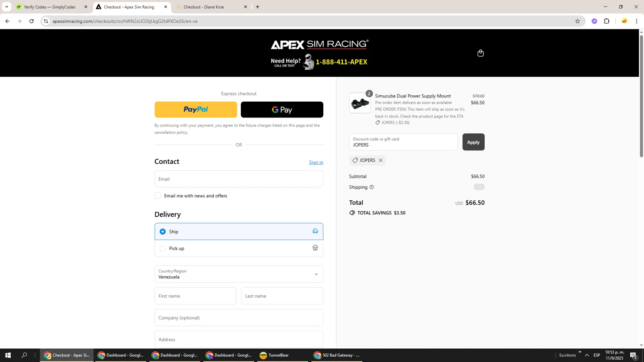Click the First name field
This screenshot has height=362, width=644.
pos(195,296)
